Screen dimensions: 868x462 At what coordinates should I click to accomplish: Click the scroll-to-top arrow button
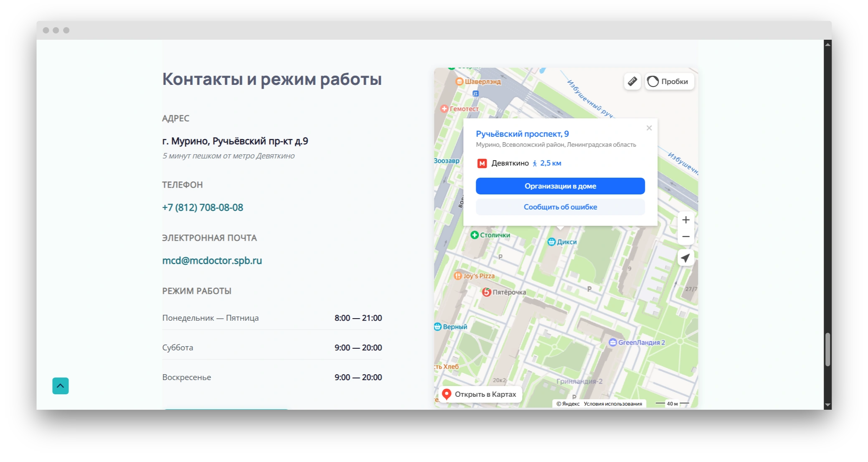pyautogui.click(x=61, y=386)
